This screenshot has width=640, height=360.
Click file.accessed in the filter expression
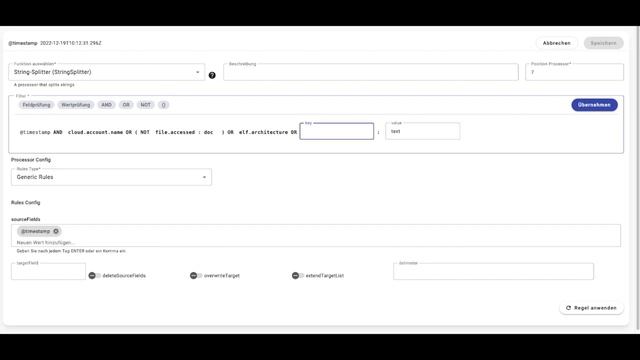click(175, 132)
